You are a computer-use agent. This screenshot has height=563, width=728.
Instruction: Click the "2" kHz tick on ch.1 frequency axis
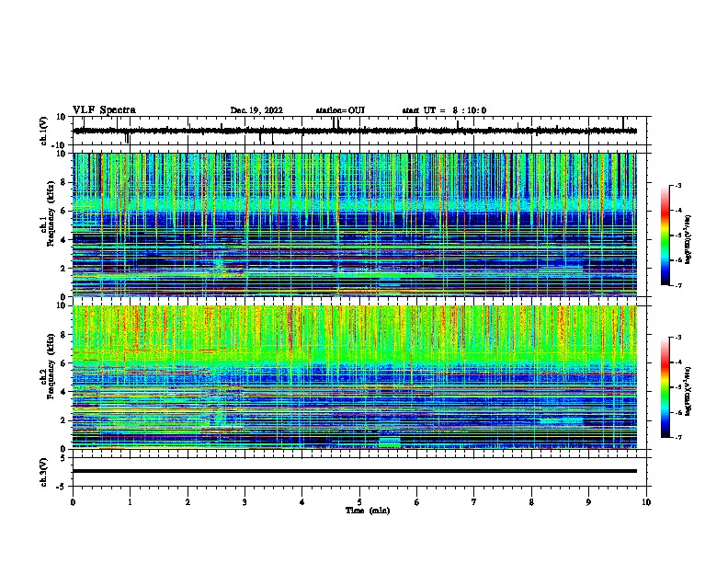point(63,269)
